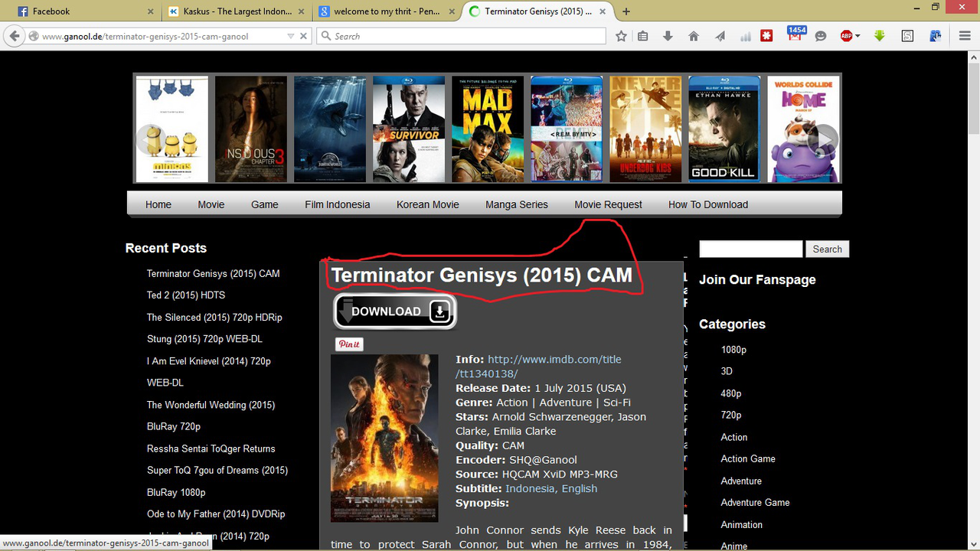Open the Game menu item
Screen dimensions: 980x551
click(x=265, y=204)
